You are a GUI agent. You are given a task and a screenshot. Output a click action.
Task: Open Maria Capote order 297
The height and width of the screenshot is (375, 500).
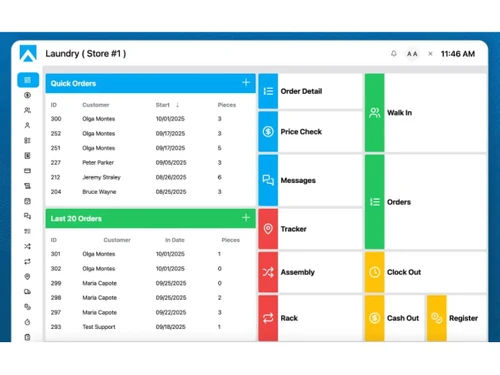pyautogui.click(x=151, y=312)
